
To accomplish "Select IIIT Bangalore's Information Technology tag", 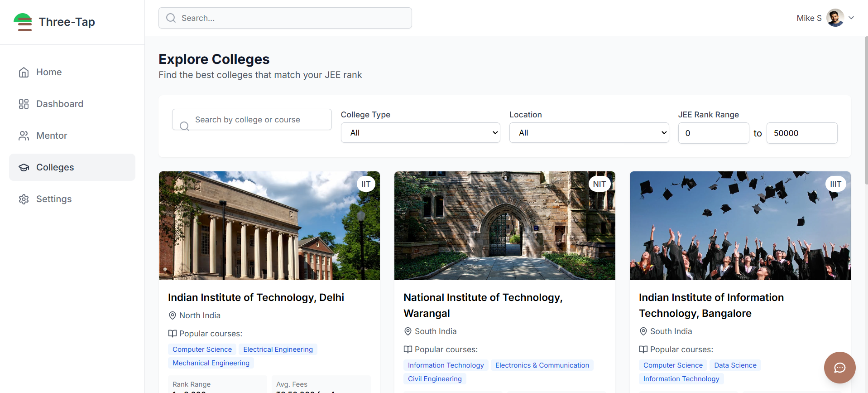I will click(x=681, y=379).
